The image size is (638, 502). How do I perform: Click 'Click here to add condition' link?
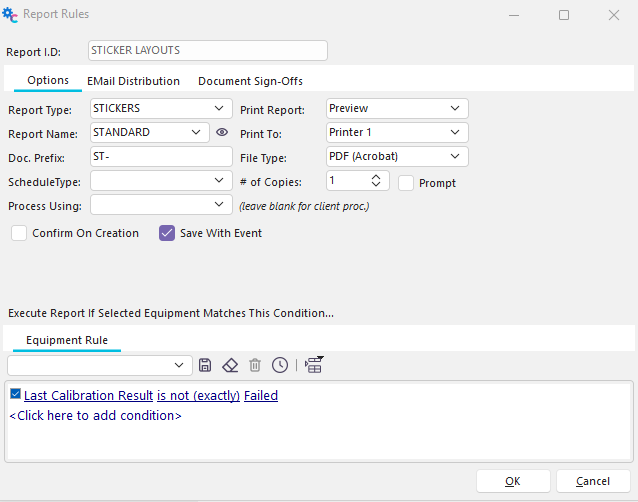(x=96, y=415)
